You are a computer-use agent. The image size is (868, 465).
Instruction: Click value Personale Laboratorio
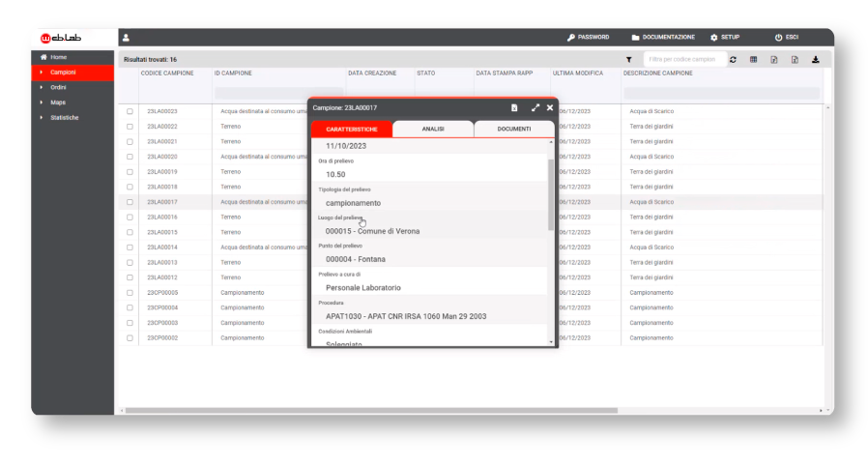point(363,288)
